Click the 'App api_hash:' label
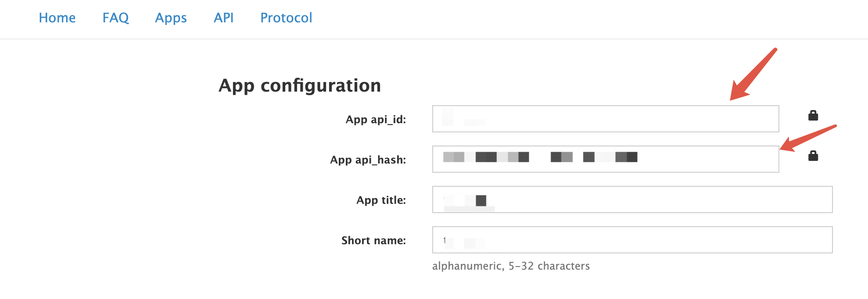The height and width of the screenshot is (299, 868). click(x=368, y=160)
